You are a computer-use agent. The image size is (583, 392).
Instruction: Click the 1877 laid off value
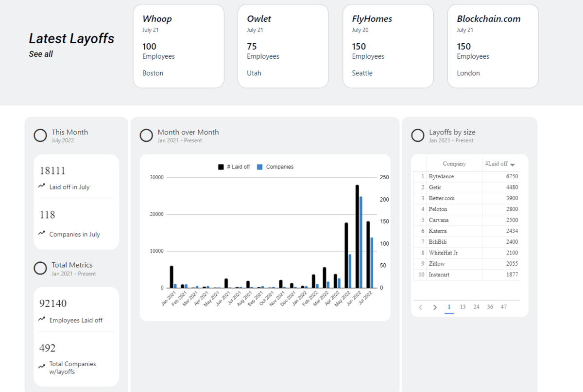[512, 274]
